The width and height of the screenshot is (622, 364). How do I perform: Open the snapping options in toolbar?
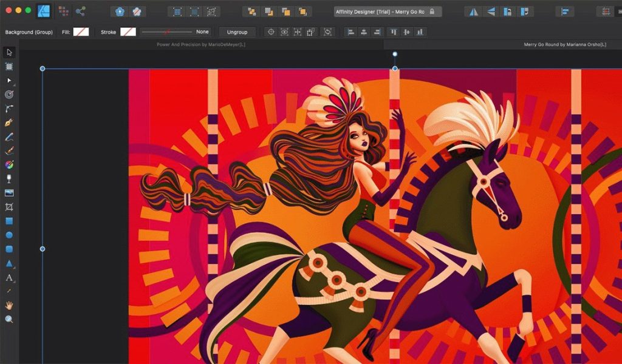[606, 12]
